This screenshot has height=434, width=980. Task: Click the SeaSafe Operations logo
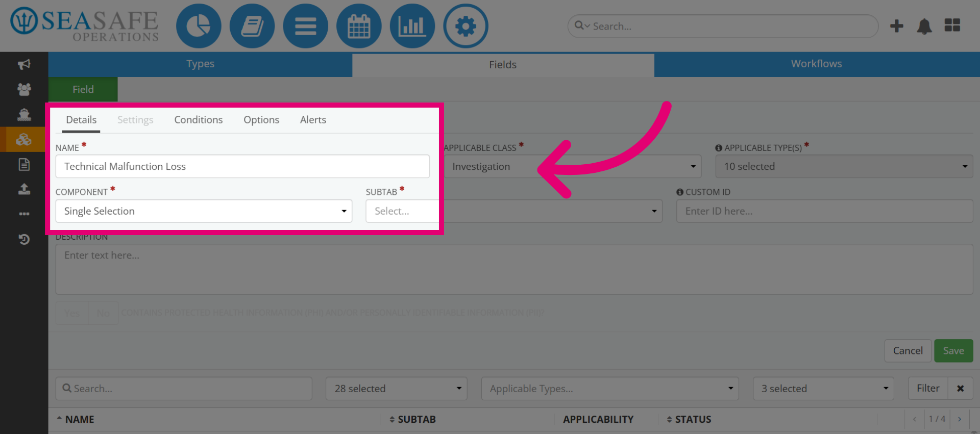click(85, 24)
